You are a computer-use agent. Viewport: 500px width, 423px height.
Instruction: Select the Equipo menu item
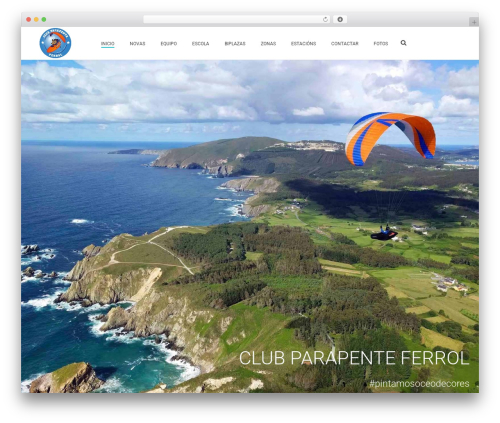coord(169,44)
